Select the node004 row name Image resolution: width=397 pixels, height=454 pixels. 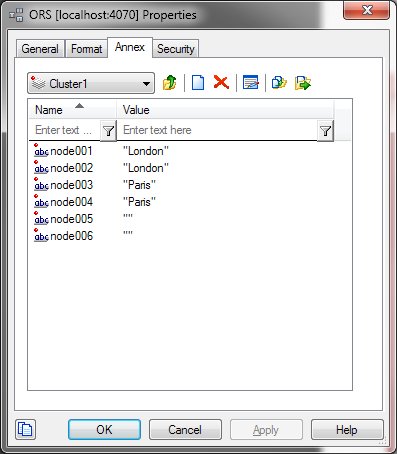pyautogui.click(x=71, y=202)
